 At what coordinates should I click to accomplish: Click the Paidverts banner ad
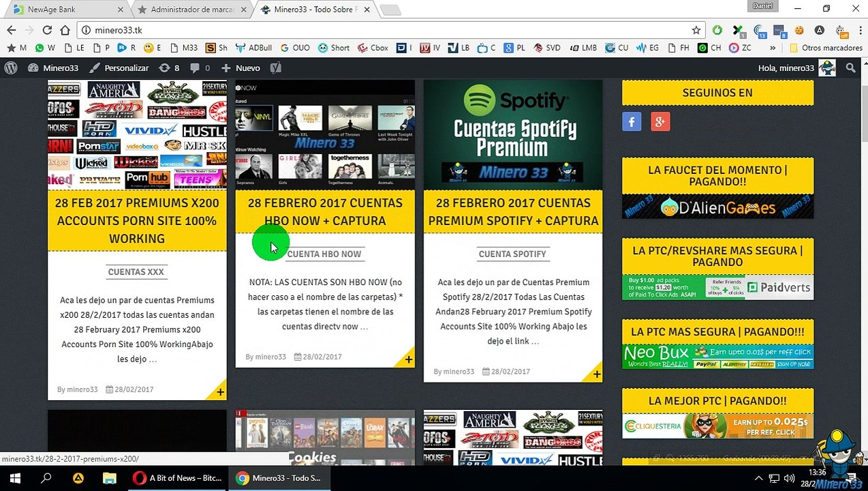717,287
